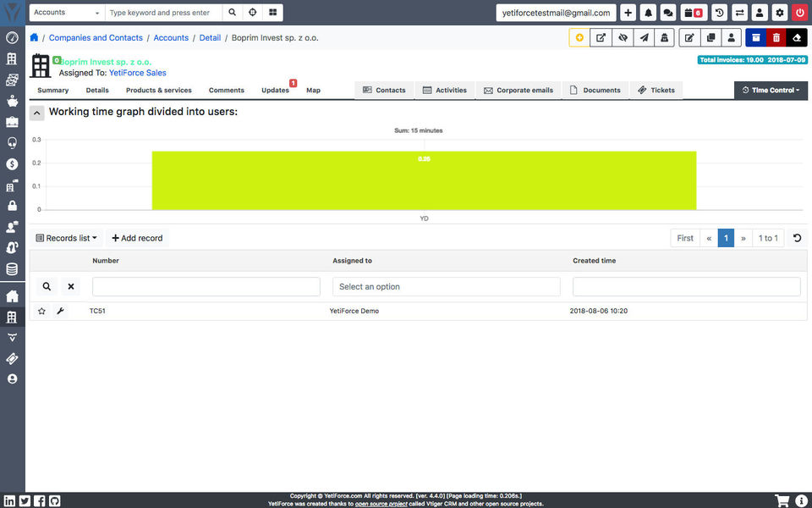Click the change owner person icon

(x=731, y=38)
